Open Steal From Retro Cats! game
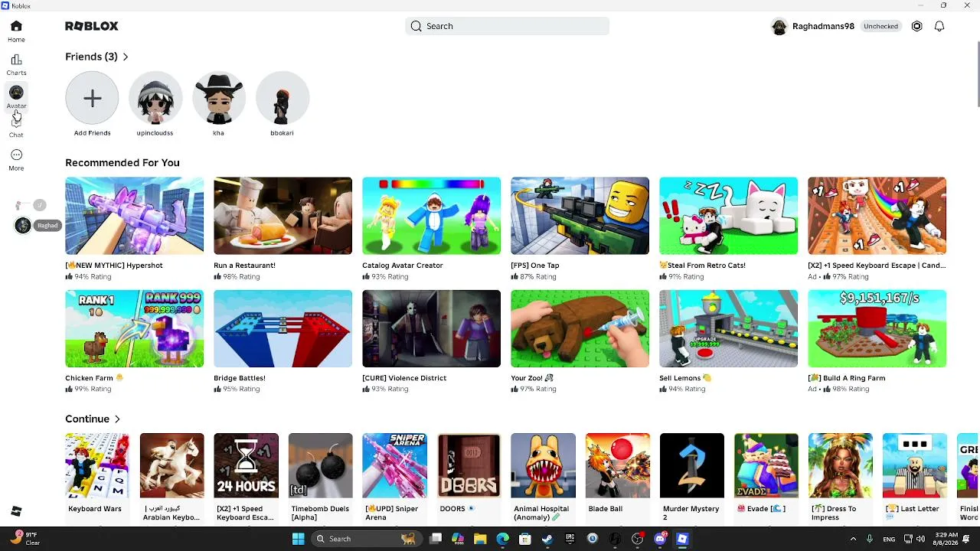 click(x=728, y=216)
